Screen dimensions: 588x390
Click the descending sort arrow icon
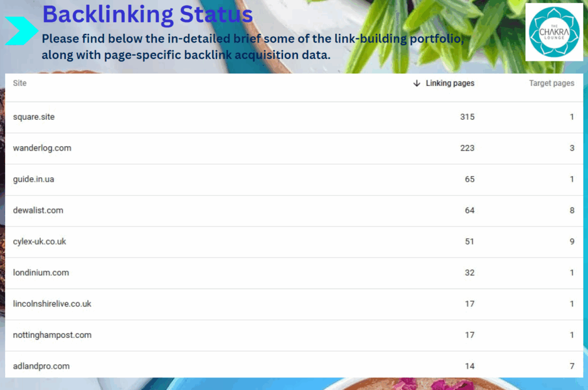click(x=417, y=83)
